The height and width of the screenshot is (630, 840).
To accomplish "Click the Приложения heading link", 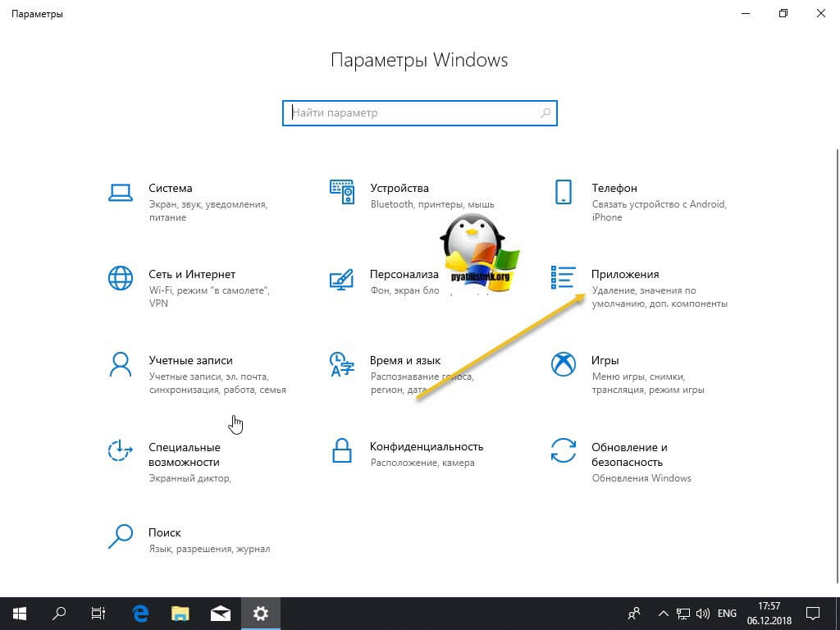I will click(x=624, y=274).
